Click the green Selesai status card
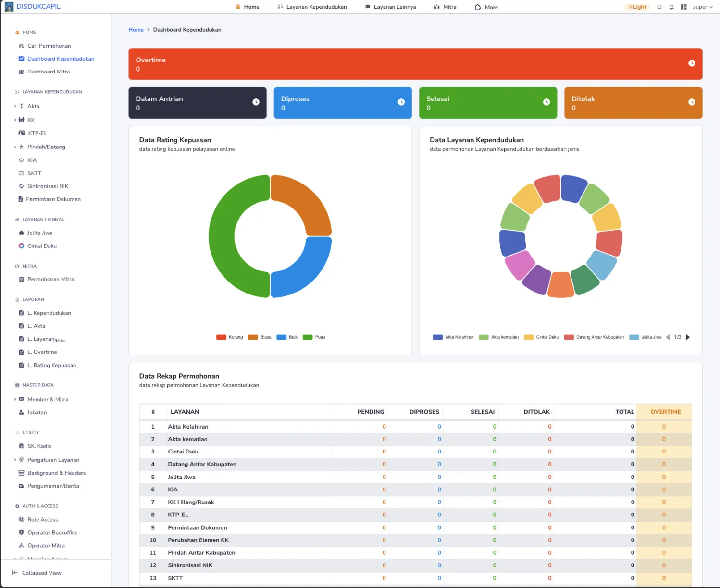 coord(487,103)
